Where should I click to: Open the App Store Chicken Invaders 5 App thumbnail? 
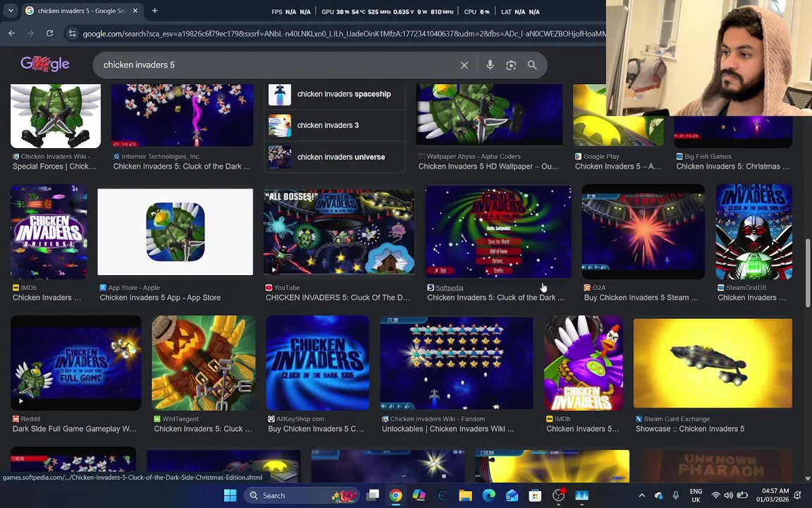point(175,231)
